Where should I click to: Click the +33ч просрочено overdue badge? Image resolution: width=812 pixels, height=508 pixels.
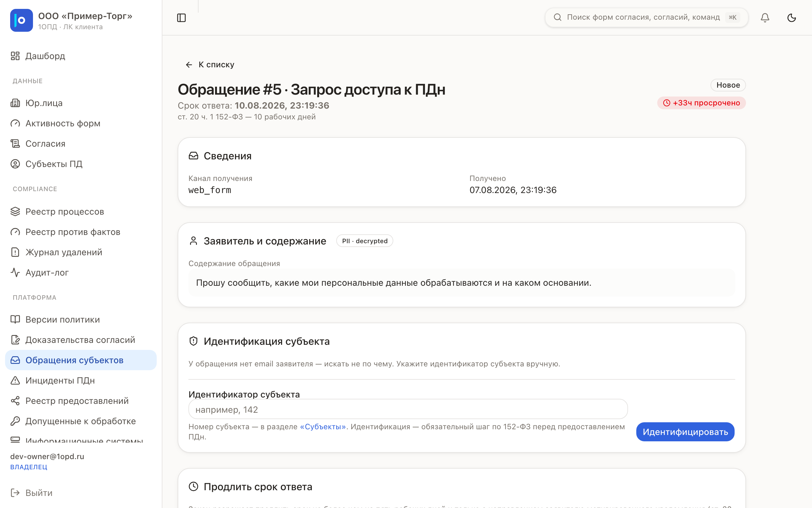(x=701, y=103)
